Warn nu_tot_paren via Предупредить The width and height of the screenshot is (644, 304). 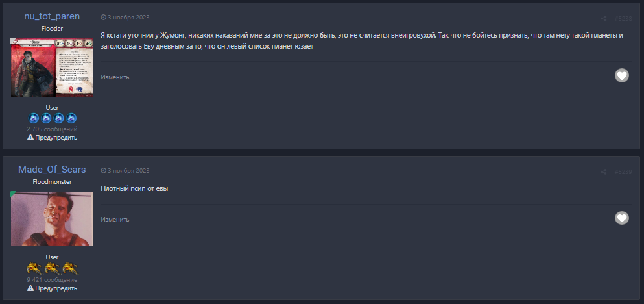[52, 138]
